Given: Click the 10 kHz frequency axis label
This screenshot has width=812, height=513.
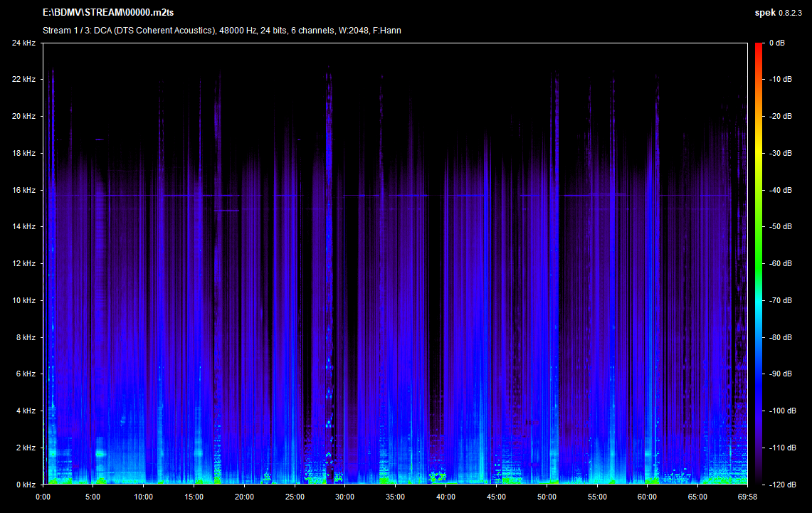Looking at the screenshot, I should 23,300.
